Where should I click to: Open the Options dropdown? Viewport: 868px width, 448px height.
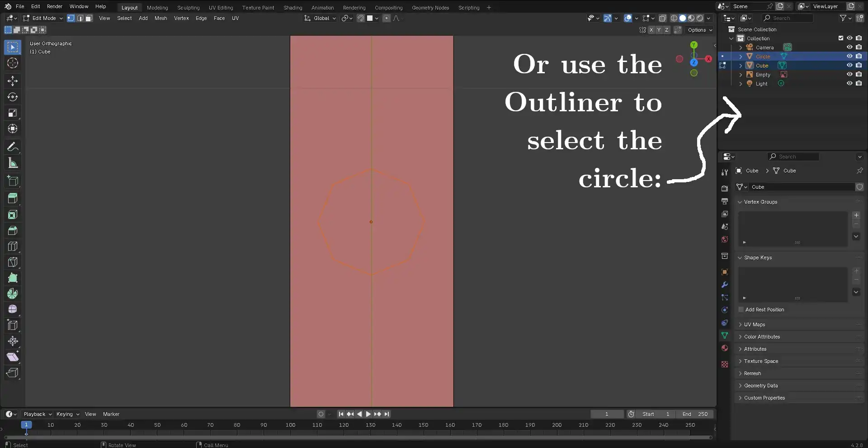point(700,30)
